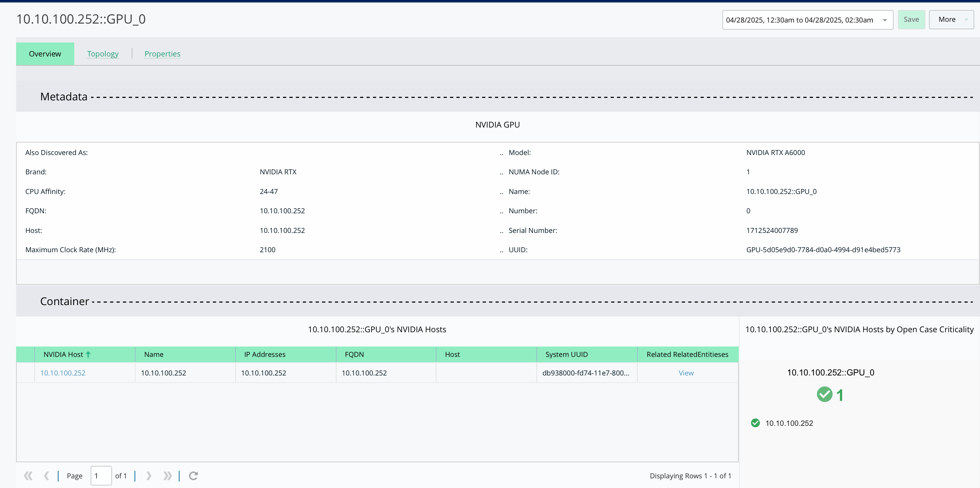
Task: Click the NVIDIA Host column header
Action: tap(85, 354)
